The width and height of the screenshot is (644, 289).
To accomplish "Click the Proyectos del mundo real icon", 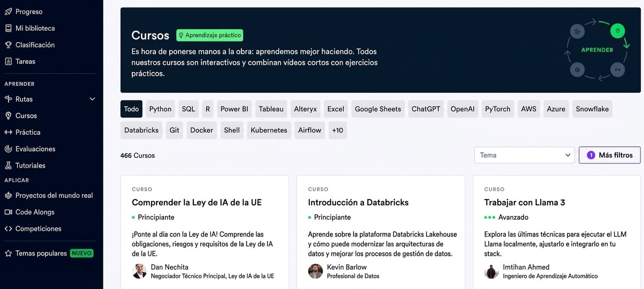I will pyautogui.click(x=8, y=195).
